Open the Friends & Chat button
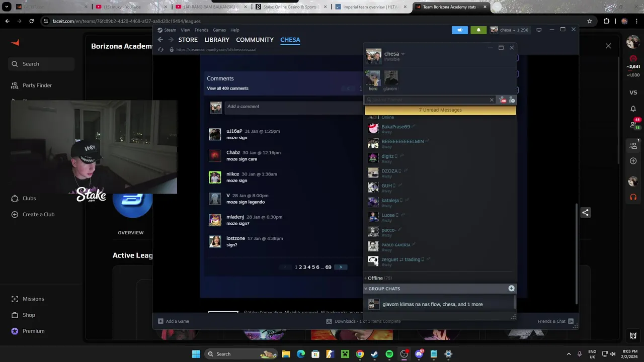Image resolution: width=644 pixels, height=362 pixels. (556, 321)
